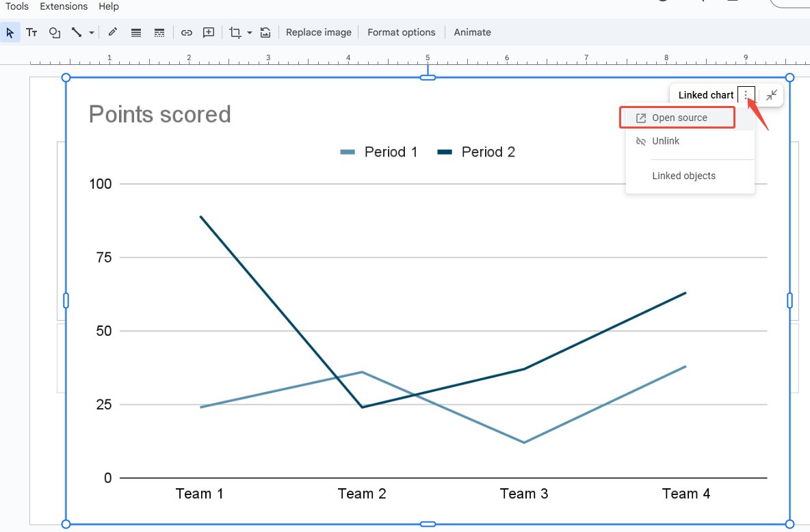This screenshot has width=810, height=532.
Task: Pick the Scribble pen icon
Action: pyautogui.click(x=112, y=32)
